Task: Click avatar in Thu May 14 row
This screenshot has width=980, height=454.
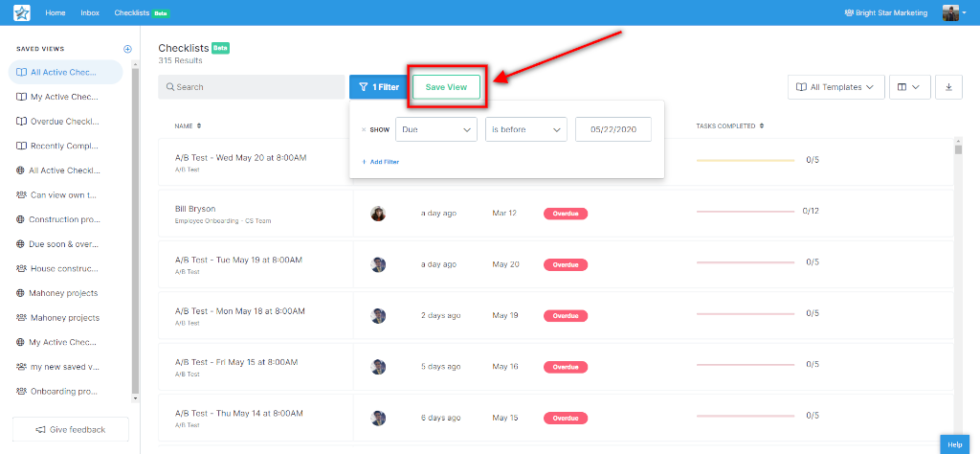Action: pyautogui.click(x=378, y=418)
